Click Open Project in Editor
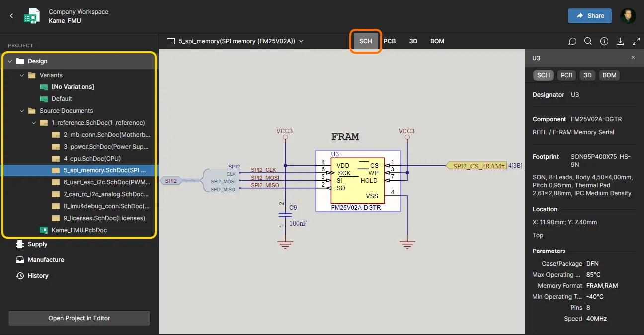Viewport: 644px width, 335px height. point(79,318)
